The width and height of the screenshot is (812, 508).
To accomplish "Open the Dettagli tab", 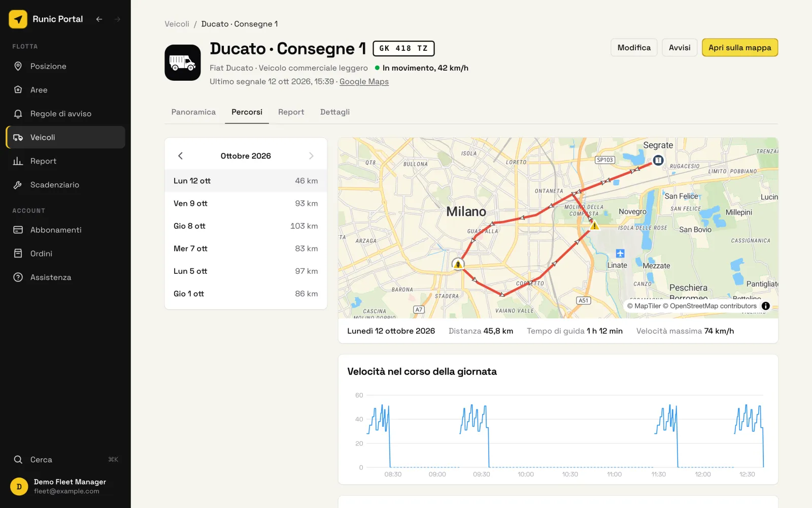I will (335, 112).
